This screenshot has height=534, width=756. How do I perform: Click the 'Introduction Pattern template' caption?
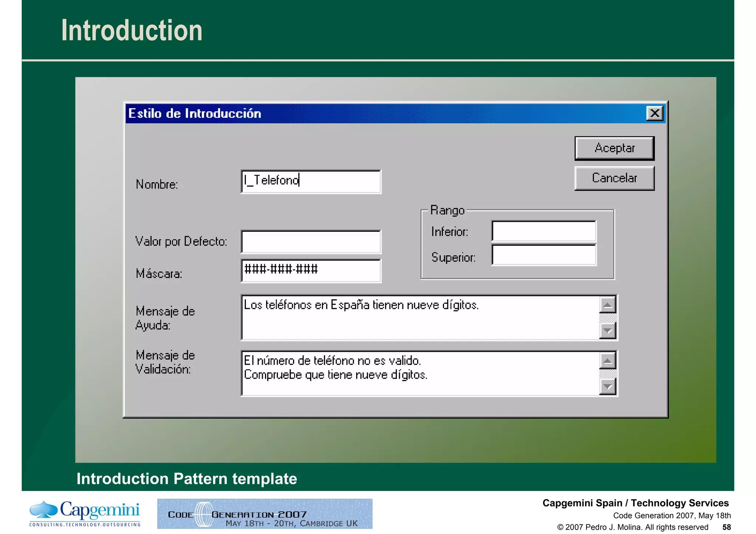(187, 479)
